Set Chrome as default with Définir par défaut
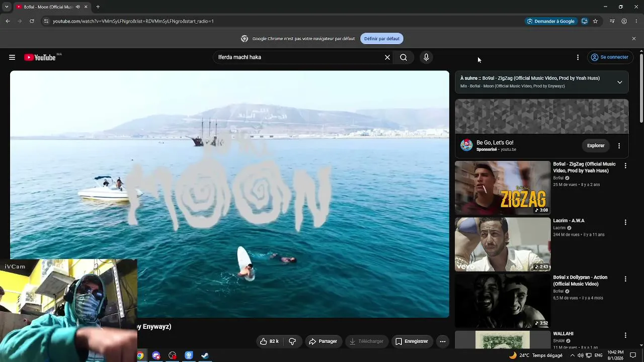 click(382, 39)
